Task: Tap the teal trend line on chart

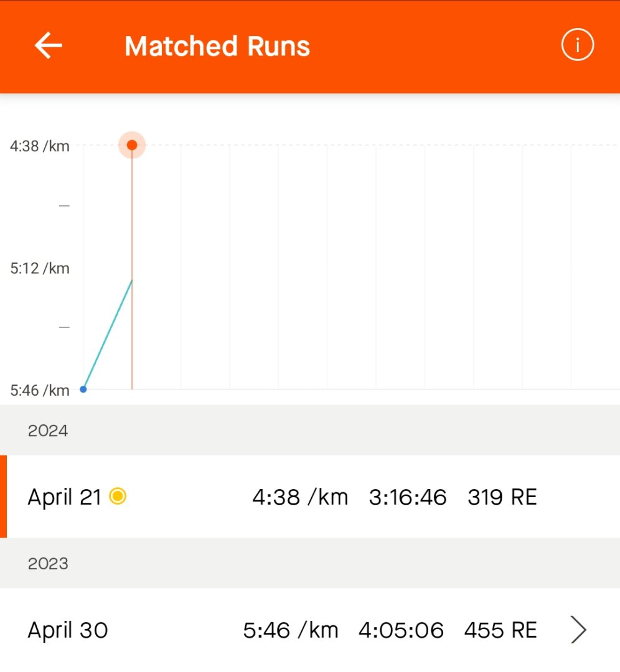Action: click(108, 334)
